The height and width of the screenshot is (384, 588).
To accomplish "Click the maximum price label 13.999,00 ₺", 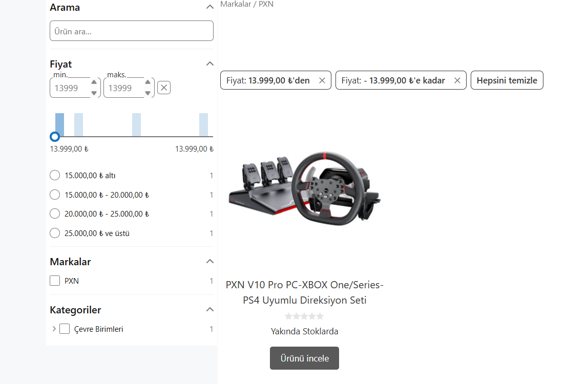I will click(194, 149).
